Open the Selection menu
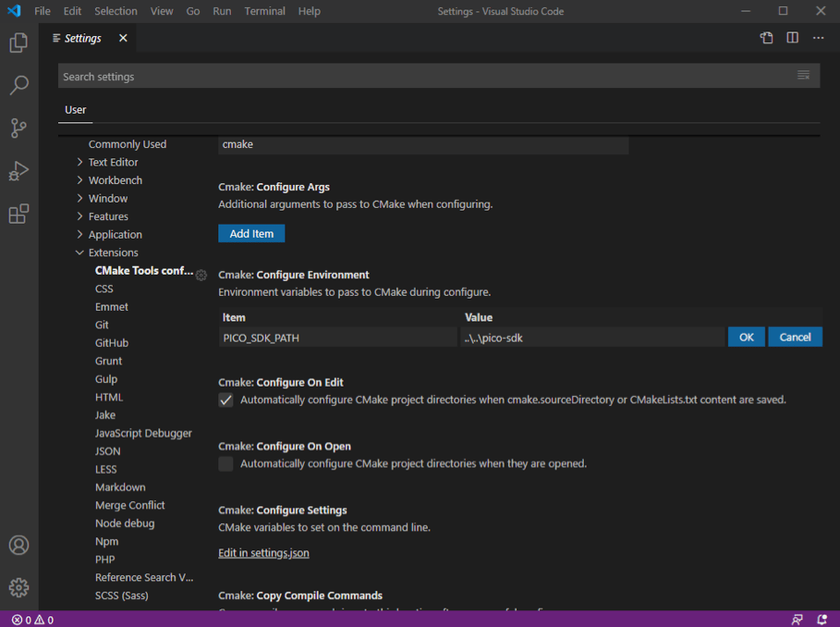Image resolution: width=840 pixels, height=627 pixels. coord(115,11)
